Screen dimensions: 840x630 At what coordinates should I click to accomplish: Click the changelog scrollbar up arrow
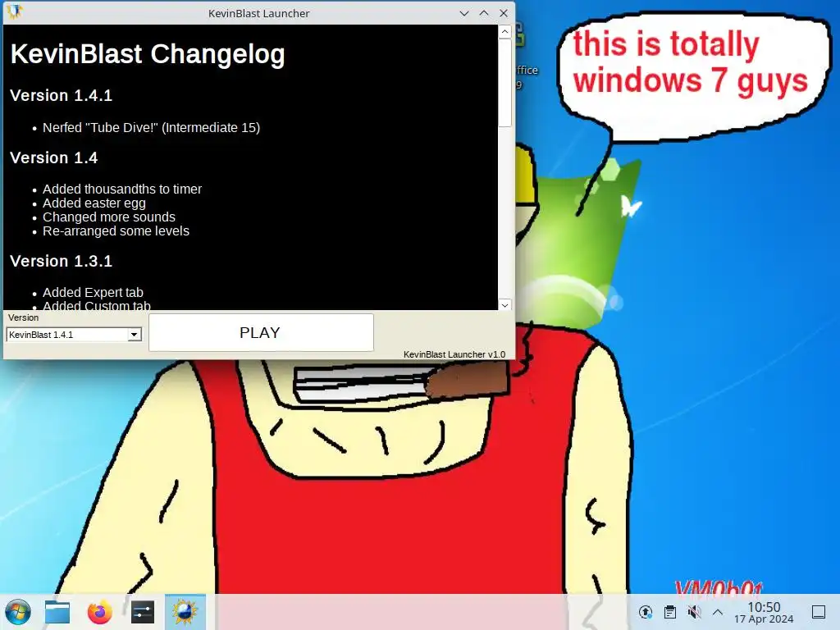click(x=504, y=32)
